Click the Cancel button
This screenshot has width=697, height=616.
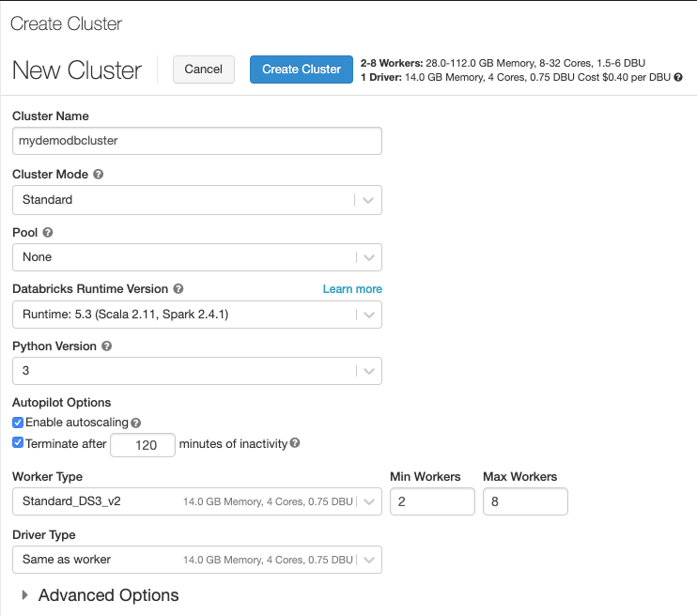click(204, 69)
